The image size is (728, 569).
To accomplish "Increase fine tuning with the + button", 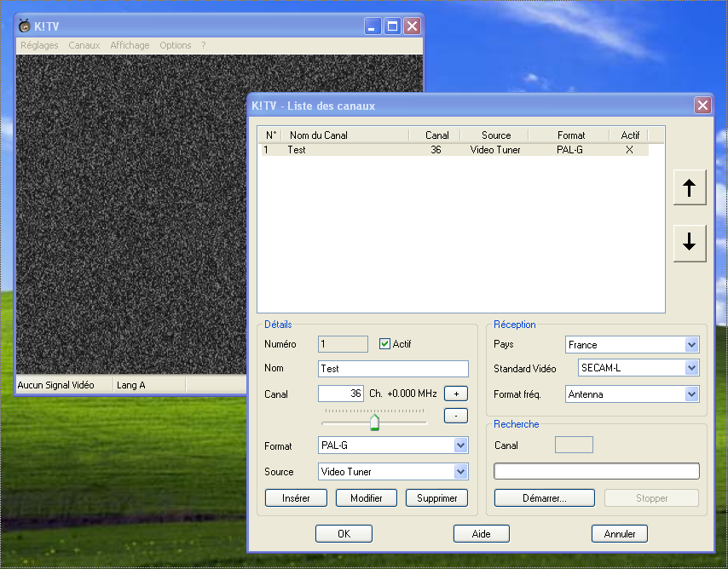I will [456, 394].
